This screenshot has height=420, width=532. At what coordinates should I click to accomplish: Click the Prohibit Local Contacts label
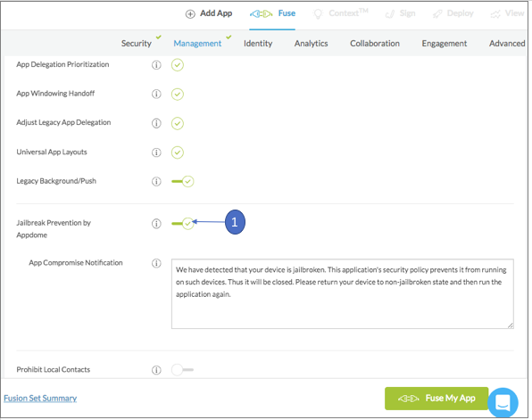point(54,369)
